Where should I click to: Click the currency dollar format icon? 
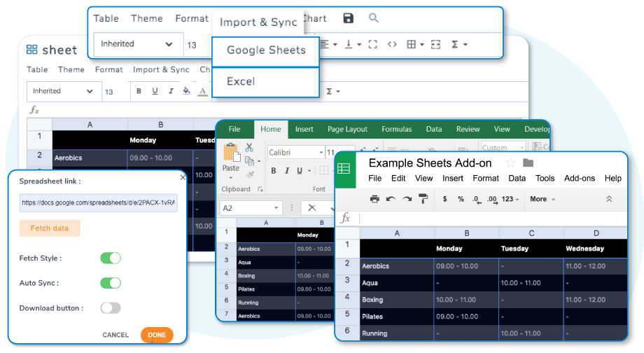tap(444, 200)
